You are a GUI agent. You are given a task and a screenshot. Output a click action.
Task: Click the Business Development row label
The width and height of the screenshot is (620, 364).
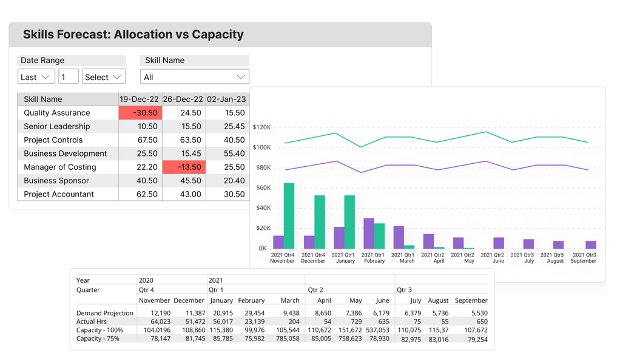66,153
